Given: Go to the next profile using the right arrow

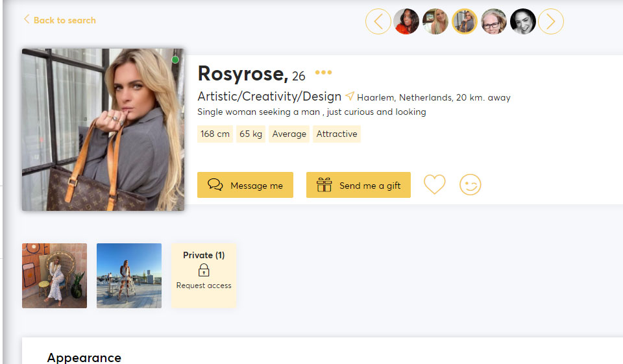Looking at the screenshot, I should tap(551, 22).
